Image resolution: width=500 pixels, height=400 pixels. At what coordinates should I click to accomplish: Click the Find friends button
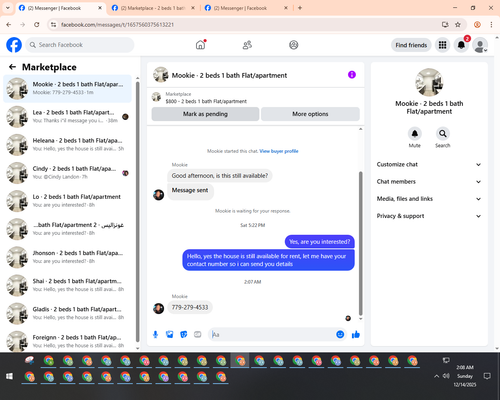(411, 45)
